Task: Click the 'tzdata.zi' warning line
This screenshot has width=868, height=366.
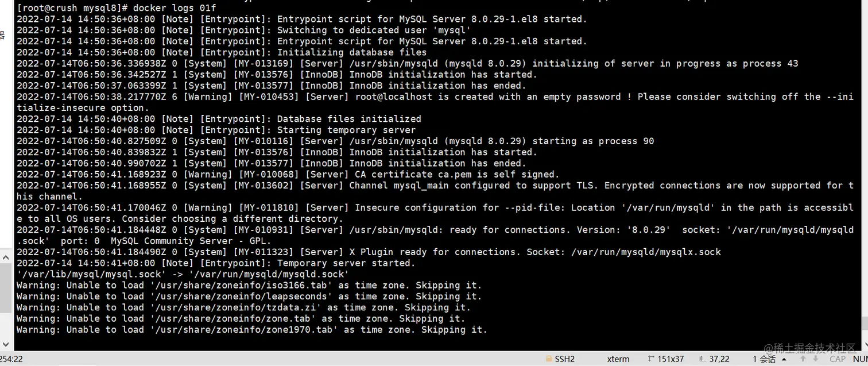Action: pos(243,307)
